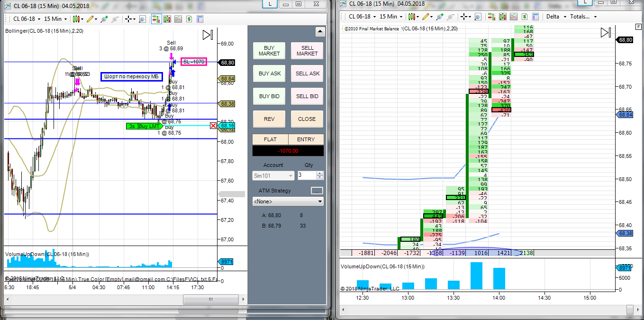Click right chart window title icon
The image size is (644, 320).
pyautogui.click(x=343, y=3)
